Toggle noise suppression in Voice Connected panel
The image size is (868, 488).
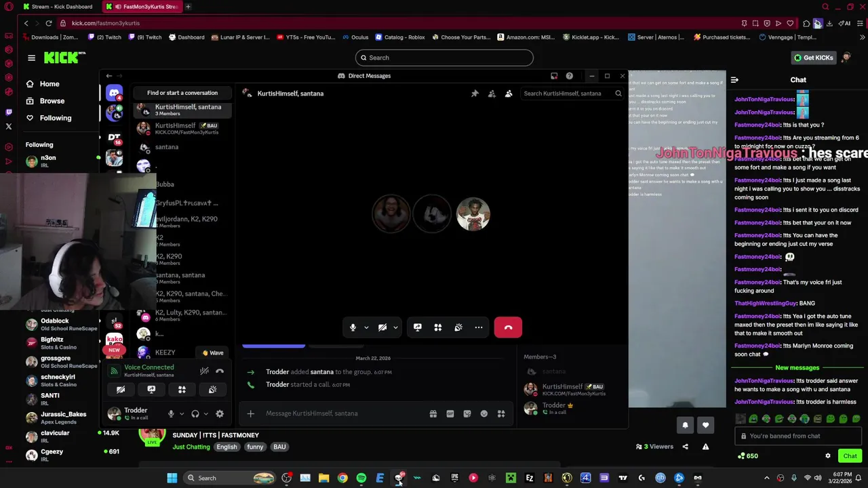pyautogui.click(x=204, y=371)
